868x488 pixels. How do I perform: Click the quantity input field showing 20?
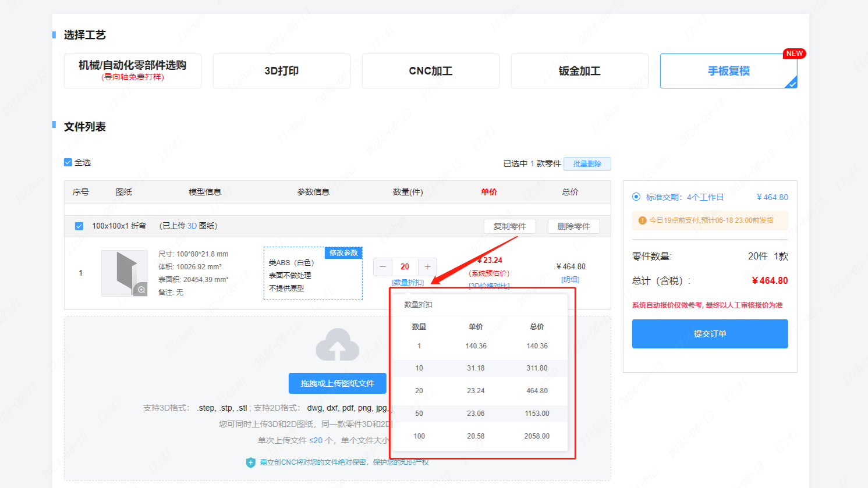pyautogui.click(x=405, y=267)
